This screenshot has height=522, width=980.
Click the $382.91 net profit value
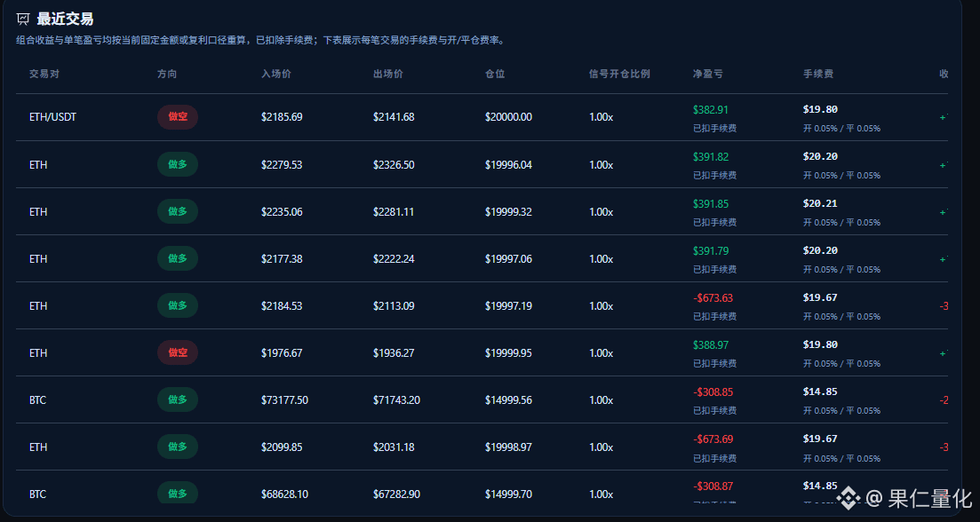[710, 110]
